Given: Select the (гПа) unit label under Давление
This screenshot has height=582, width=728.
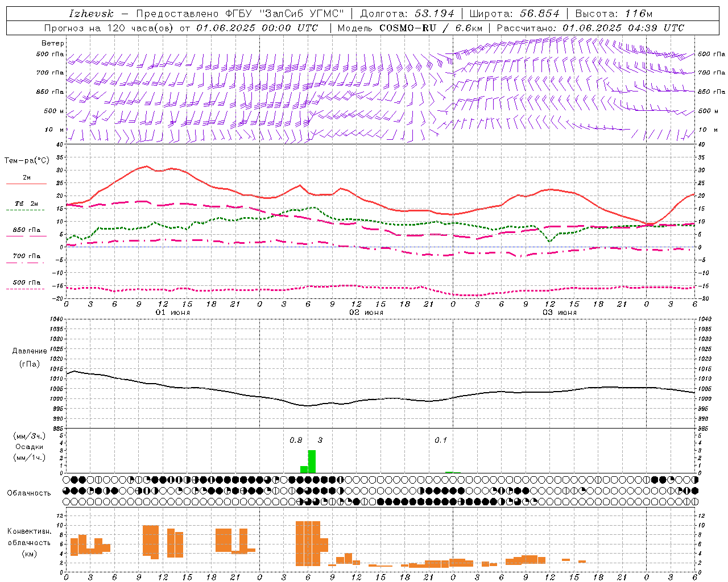Looking at the screenshot, I should 30,364.
